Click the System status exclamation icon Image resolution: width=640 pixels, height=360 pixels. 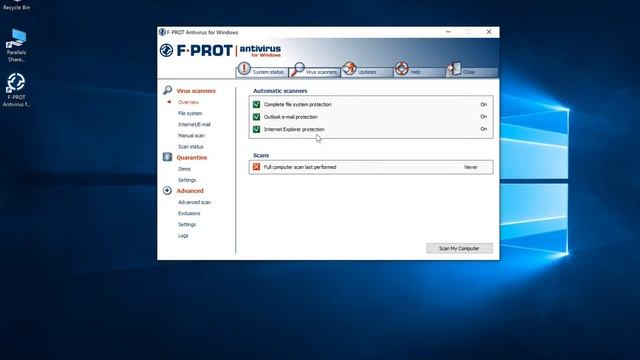click(x=244, y=68)
